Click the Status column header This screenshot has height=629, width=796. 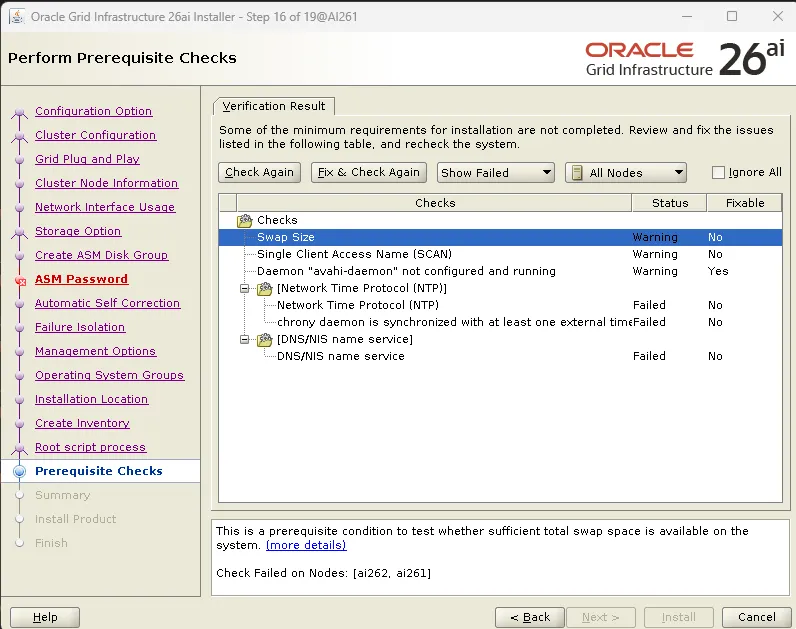670,203
